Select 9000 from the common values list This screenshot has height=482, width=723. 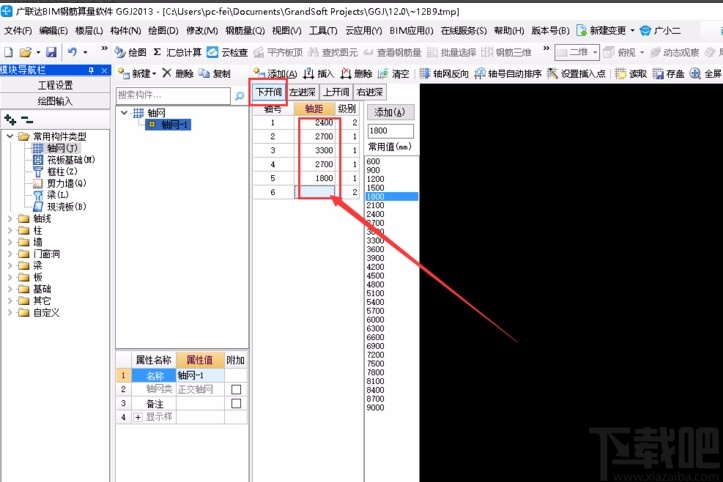375,408
